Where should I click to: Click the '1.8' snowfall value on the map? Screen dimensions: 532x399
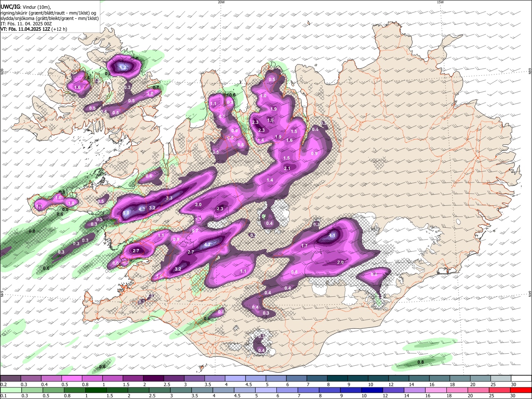[x=270, y=120]
